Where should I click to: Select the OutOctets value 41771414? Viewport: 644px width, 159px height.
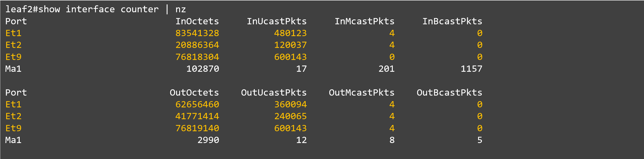[197, 116]
